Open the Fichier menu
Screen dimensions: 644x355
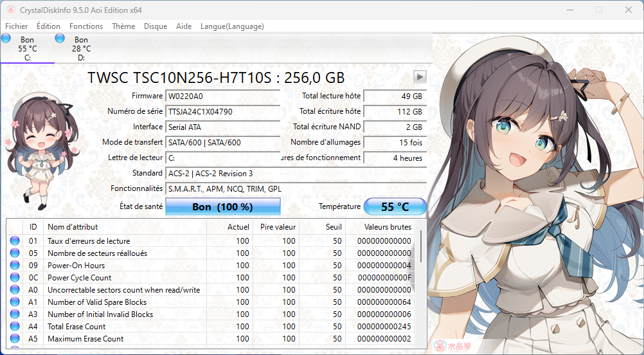point(17,26)
